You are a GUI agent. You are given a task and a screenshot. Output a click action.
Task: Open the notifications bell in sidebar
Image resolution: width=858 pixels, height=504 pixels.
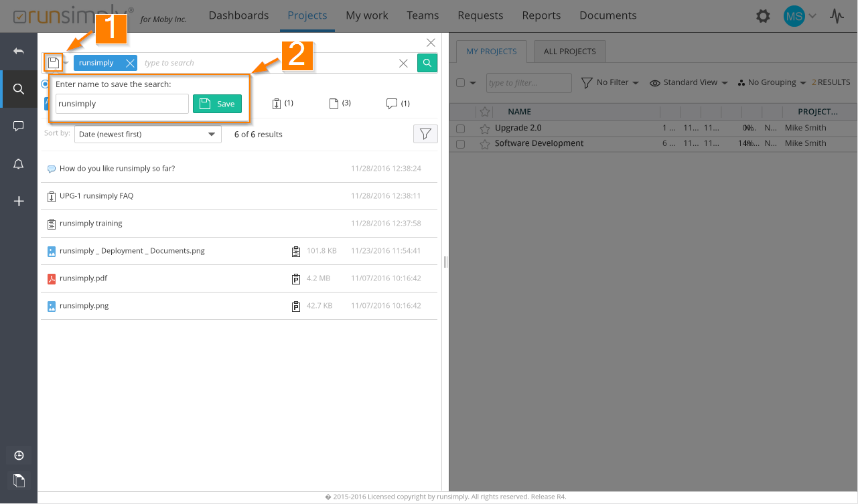[19, 164]
